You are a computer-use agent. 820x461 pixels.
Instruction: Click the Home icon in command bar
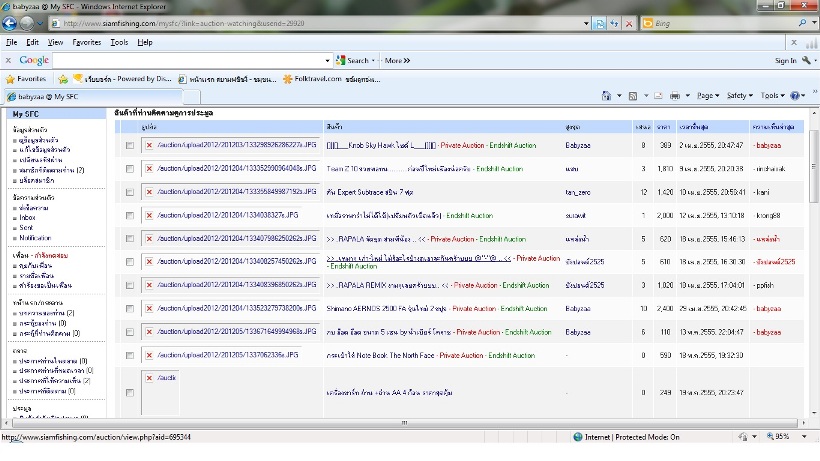pyautogui.click(x=606, y=96)
